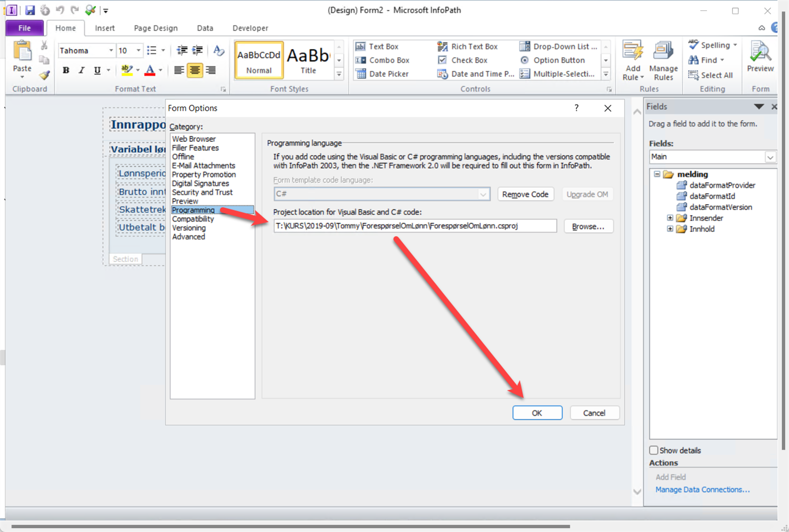Switch to the Developer ribbon tab

250,28
